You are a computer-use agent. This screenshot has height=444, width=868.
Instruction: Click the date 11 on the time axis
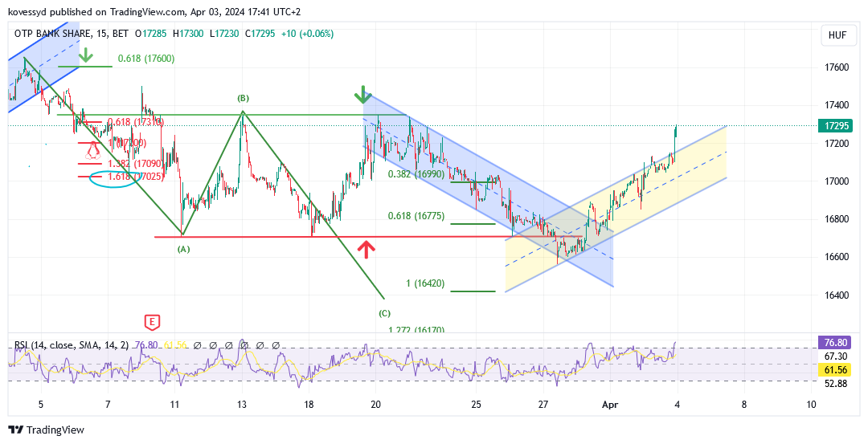click(175, 405)
